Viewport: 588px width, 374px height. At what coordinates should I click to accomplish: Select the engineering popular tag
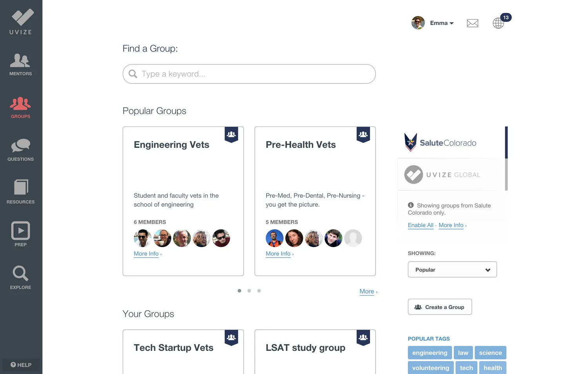point(430,353)
